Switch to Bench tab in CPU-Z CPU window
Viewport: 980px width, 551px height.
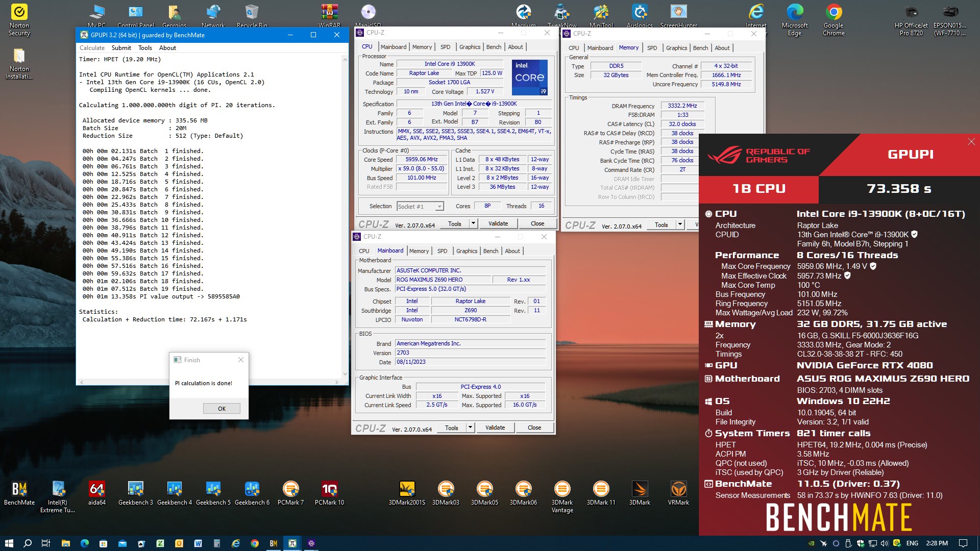pyautogui.click(x=494, y=47)
